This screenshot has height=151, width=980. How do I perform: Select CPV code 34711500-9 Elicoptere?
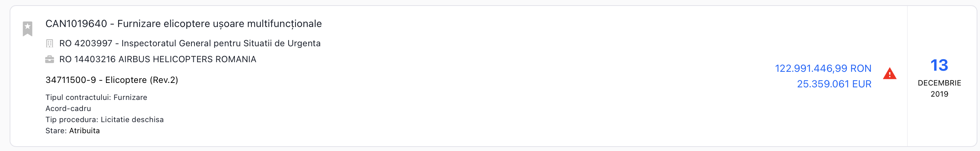[111, 80]
